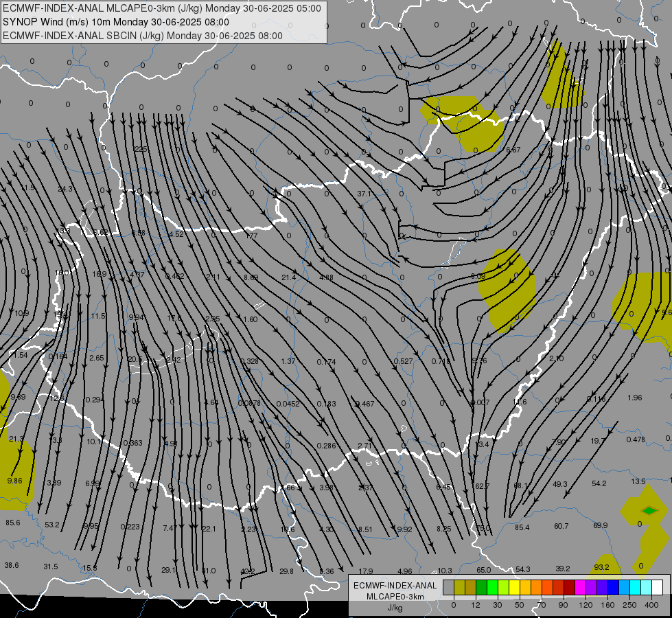
Task: Click the map value 0.478
Action: [636, 439]
